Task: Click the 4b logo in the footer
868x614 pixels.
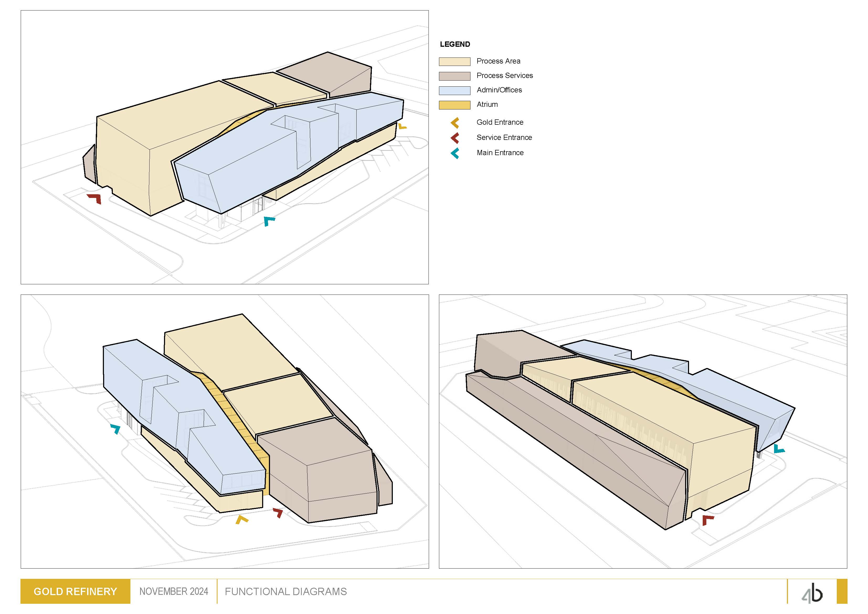Action: (812, 593)
